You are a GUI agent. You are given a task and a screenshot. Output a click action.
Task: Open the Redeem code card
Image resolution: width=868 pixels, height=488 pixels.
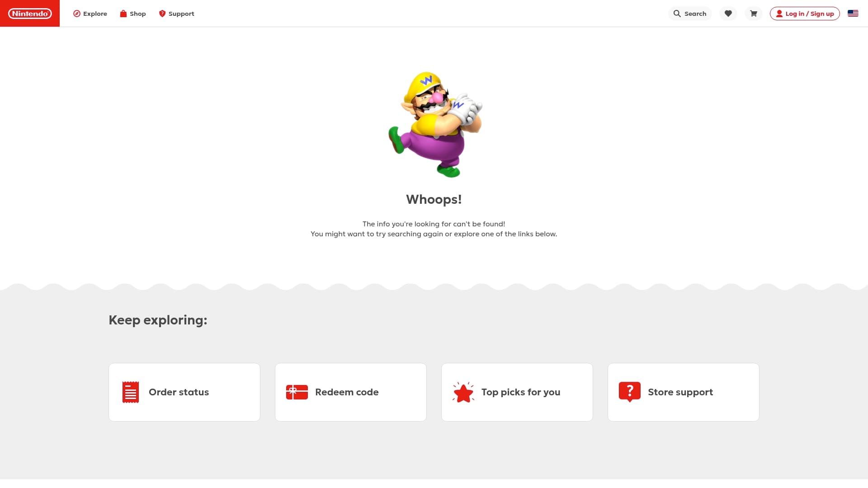tap(351, 392)
